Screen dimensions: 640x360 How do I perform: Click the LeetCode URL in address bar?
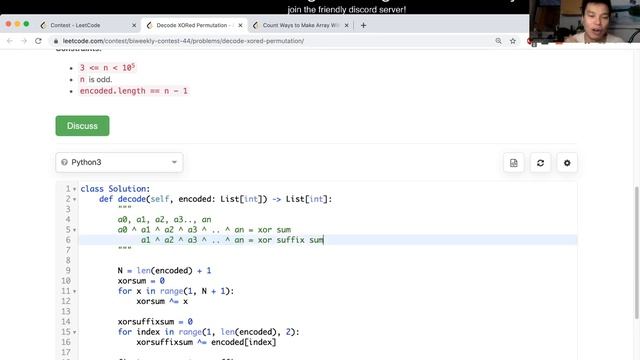coord(183,41)
